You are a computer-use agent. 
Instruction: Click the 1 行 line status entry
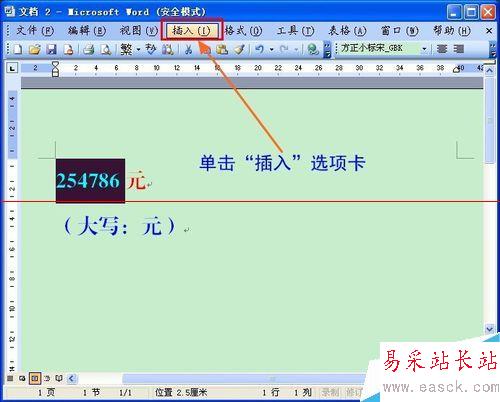(271, 392)
